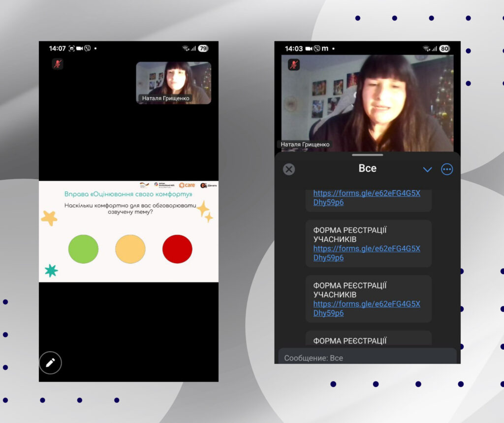
Task: Pick the yellow circle swatch on the slide
Action: point(130,249)
